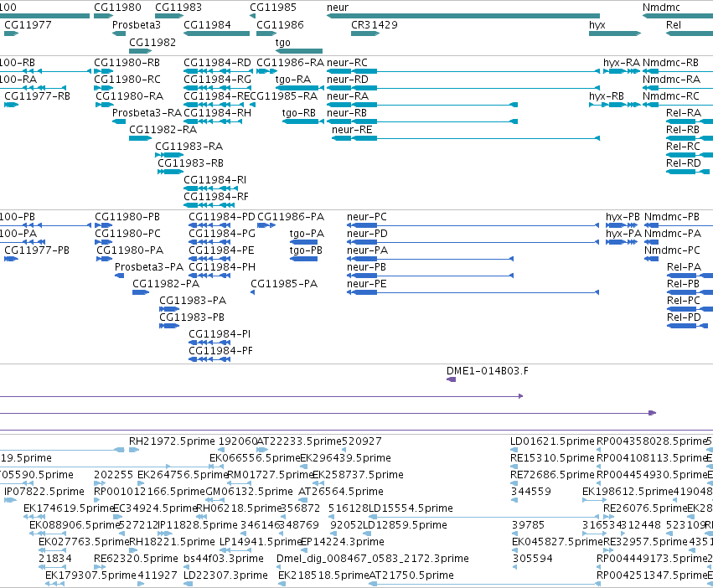The width and height of the screenshot is (713, 588).
Task: Click EST IP07822.5prime
Action: pos(44,492)
